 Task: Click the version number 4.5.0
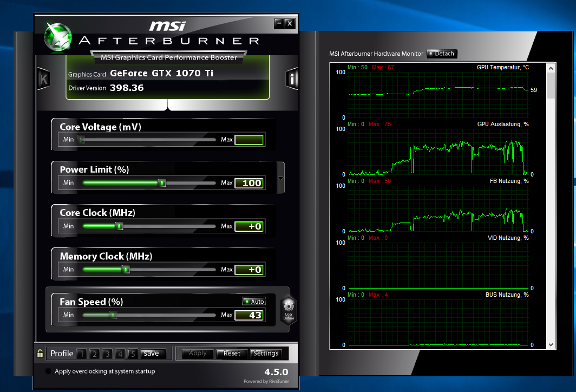[x=276, y=372]
